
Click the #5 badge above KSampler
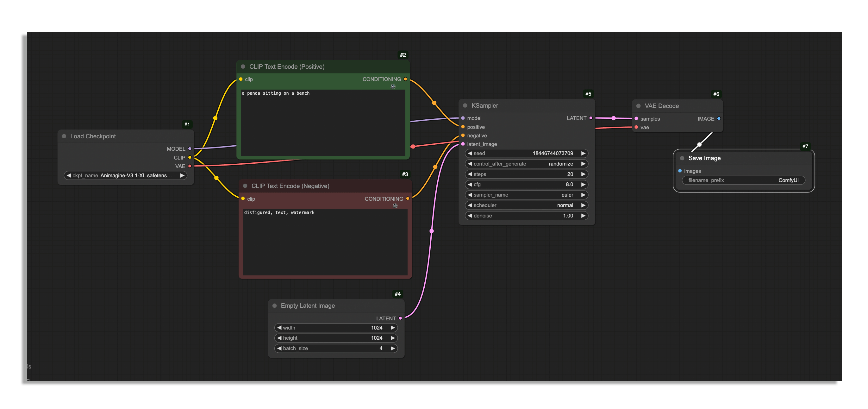click(x=588, y=94)
